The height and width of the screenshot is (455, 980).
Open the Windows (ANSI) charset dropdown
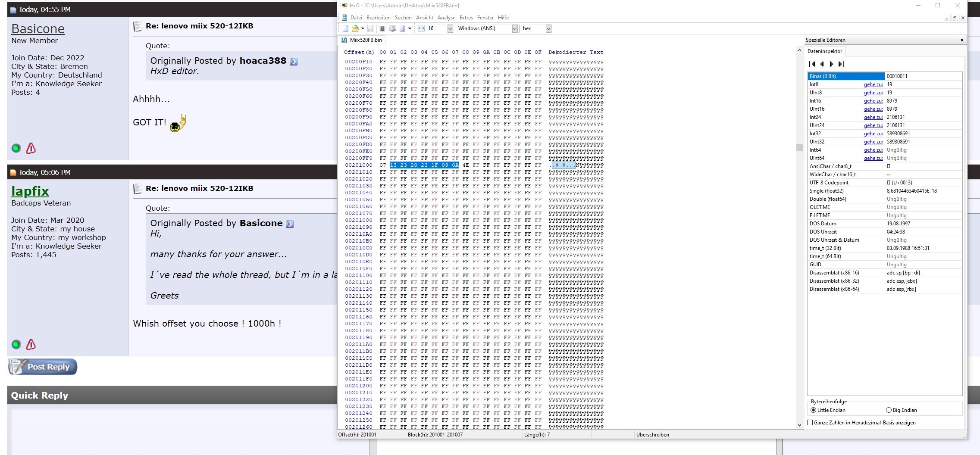tap(515, 28)
